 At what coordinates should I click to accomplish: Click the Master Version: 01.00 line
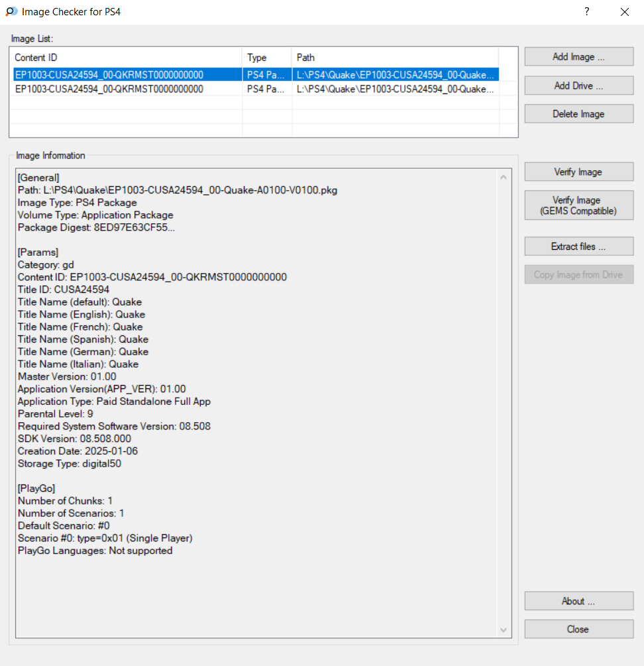67,376
